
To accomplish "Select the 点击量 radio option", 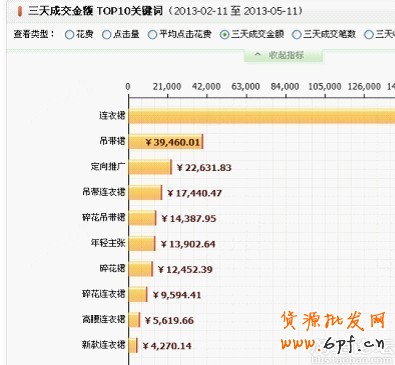I will pyautogui.click(x=106, y=34).
